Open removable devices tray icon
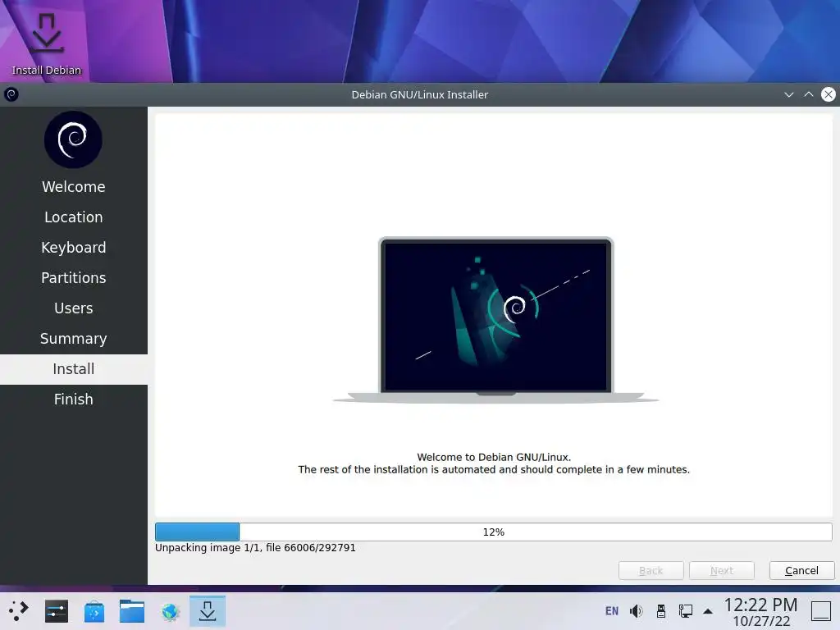 click(x=661, y=611)
